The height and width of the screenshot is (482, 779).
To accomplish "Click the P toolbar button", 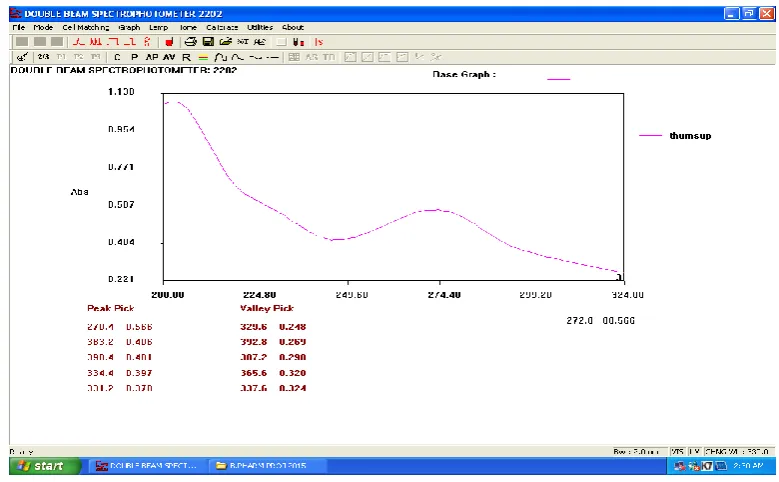I will tap(134, 57).
